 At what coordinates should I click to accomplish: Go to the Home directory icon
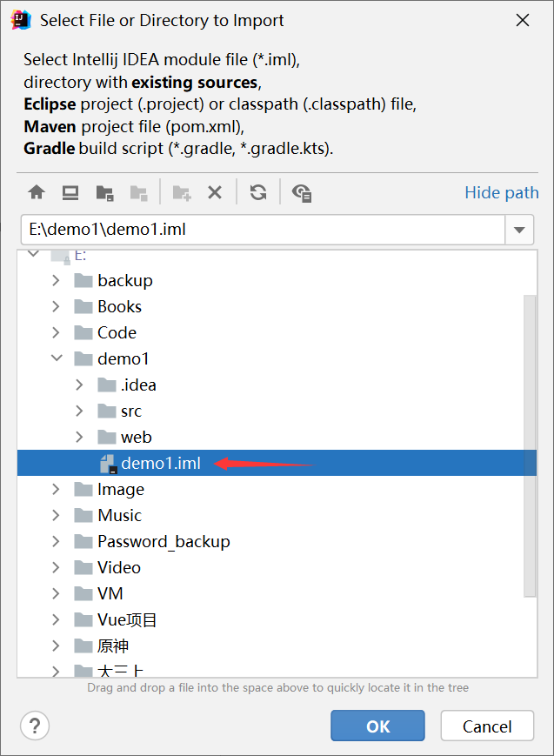click(x=37, y=193)
